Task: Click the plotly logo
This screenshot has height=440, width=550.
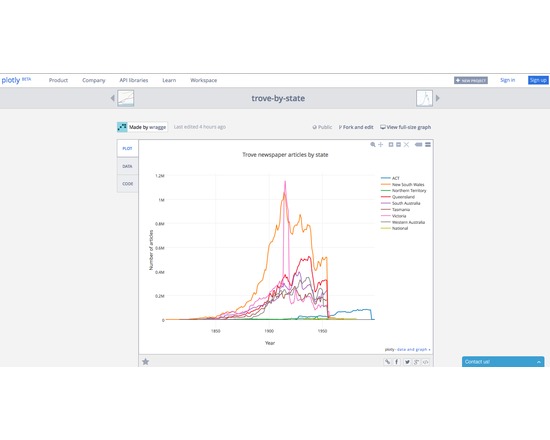Action: point(16,80)
